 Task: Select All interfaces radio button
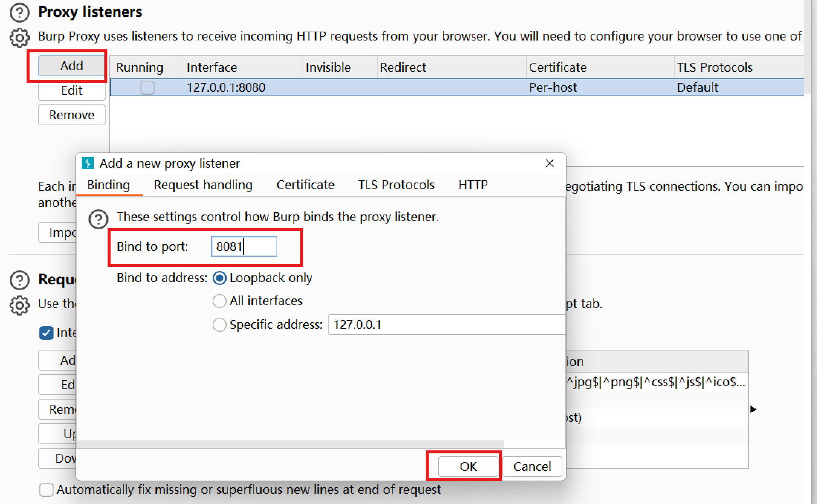pyautogui.click(x=219, y=301)
